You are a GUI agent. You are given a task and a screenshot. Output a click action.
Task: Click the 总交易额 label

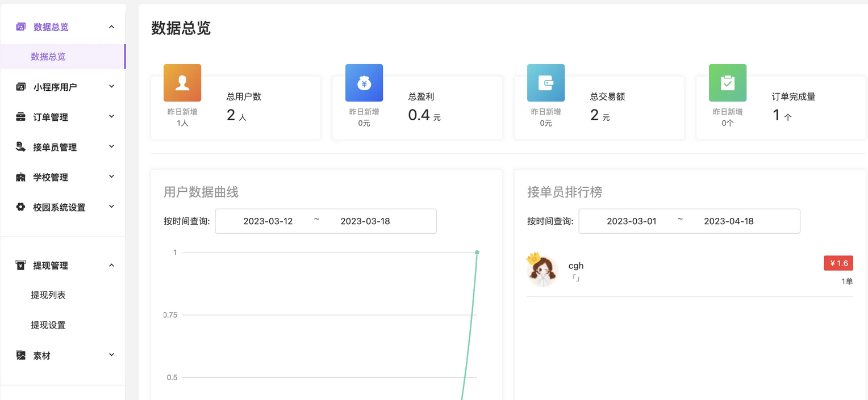607,96
